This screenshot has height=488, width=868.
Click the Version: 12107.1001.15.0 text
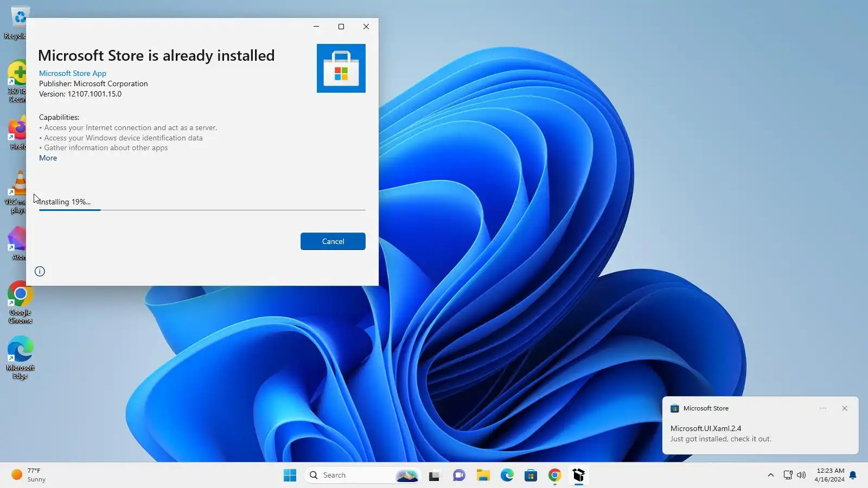pos(80,94)
